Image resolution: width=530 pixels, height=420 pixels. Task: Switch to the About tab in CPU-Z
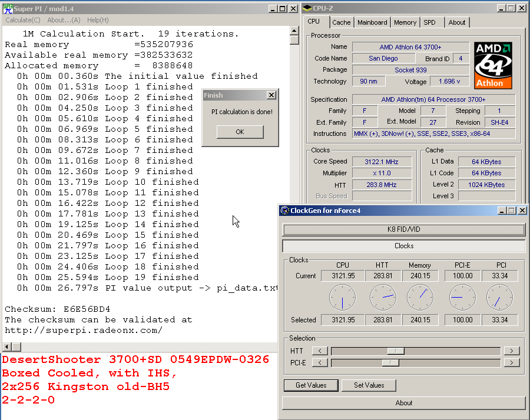tap(457, 22)
